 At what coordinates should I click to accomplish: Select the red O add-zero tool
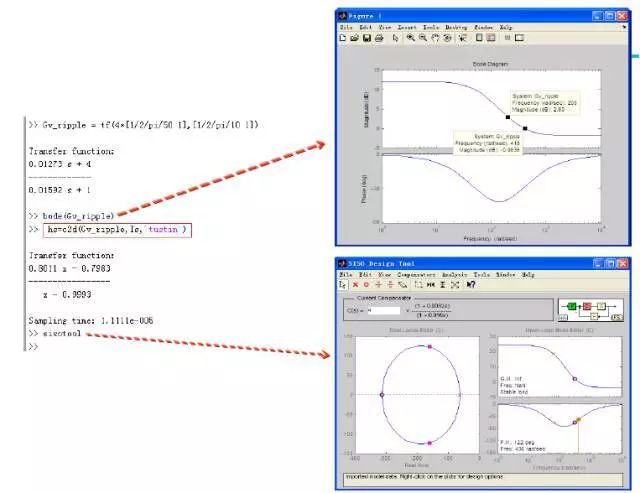point(366,285)
